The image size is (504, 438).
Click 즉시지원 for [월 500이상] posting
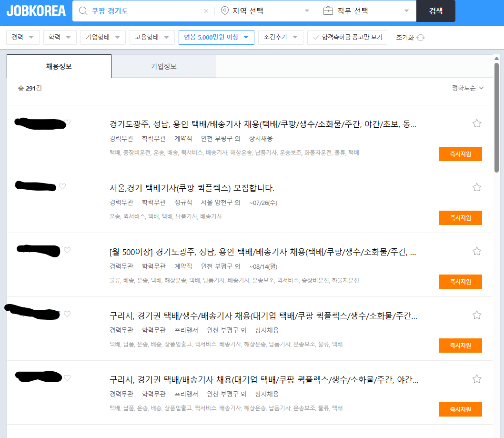pos(460,282)
